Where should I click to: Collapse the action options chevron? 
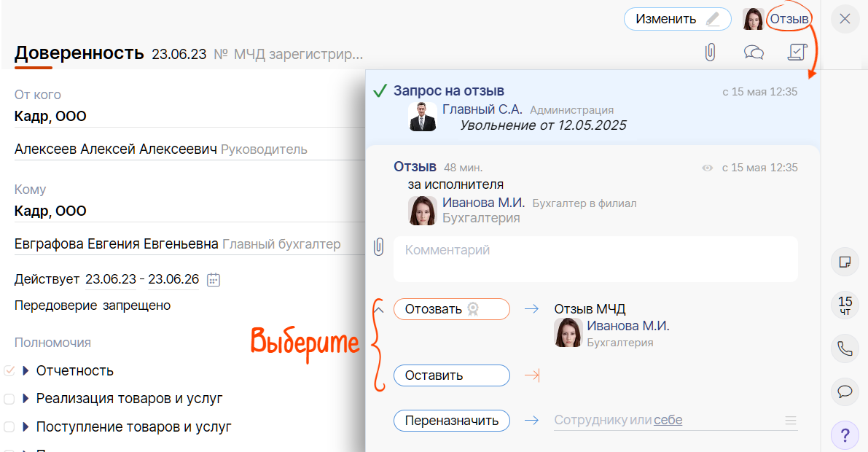pos(378,309)
